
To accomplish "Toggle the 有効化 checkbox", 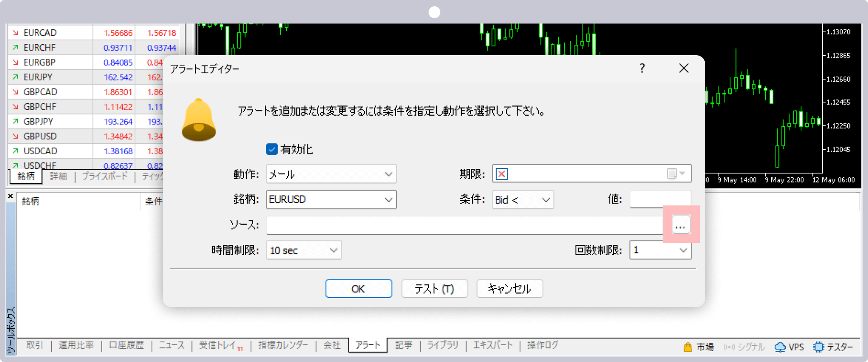I will [x=272, y=149].
